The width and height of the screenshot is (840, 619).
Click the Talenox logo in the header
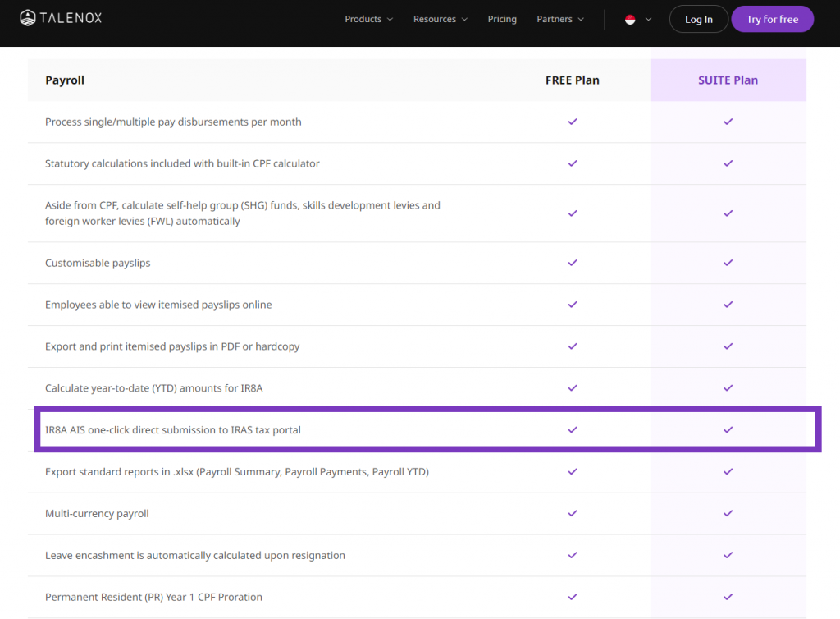coord(61,18)
